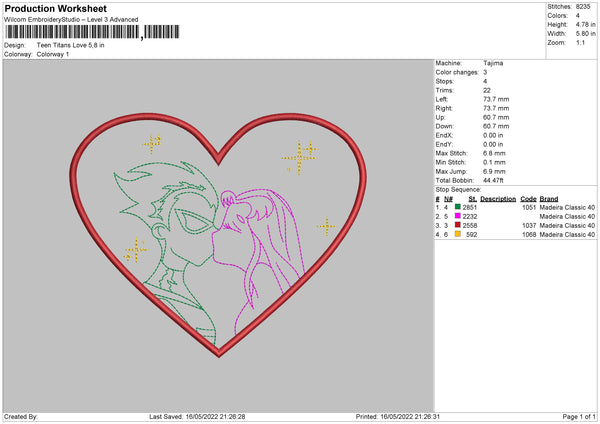Click the 'Created By:' footer label
Viewport: 600px width, 424px height.
click(x=21, y=416)
